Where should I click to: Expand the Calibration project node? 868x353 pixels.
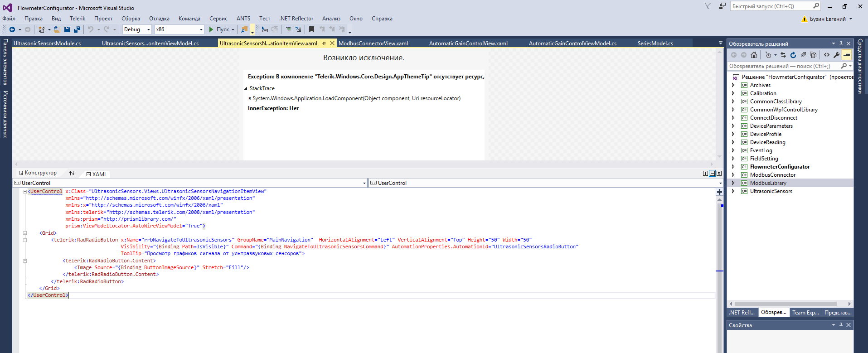[x=733, y=93]
